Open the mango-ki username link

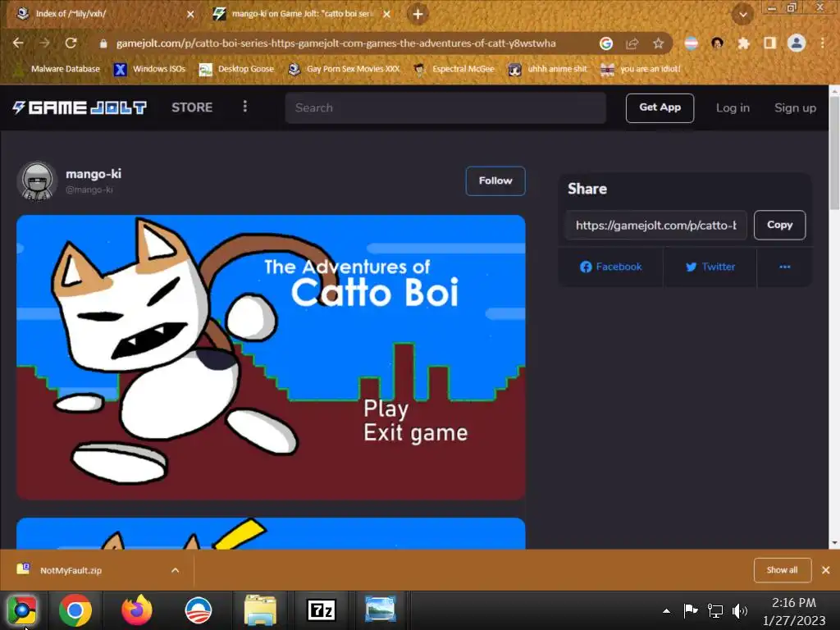(94, 174)
